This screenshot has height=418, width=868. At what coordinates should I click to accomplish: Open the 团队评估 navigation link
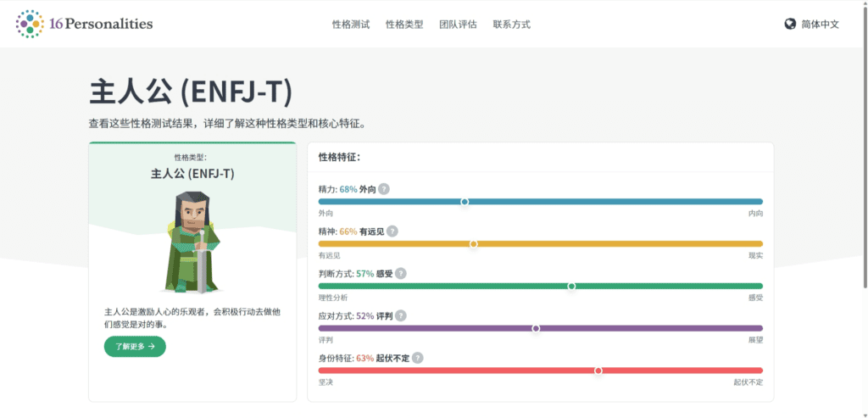(x=458, y=25)
